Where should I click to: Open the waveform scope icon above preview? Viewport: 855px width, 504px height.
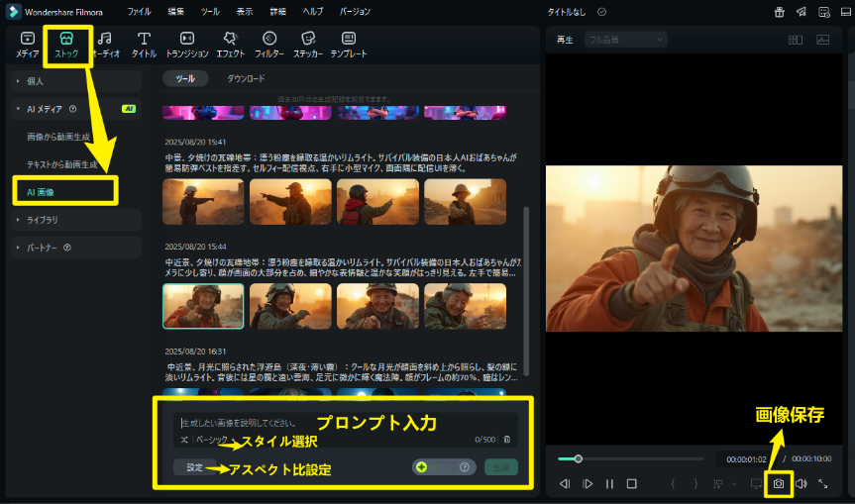823,40
